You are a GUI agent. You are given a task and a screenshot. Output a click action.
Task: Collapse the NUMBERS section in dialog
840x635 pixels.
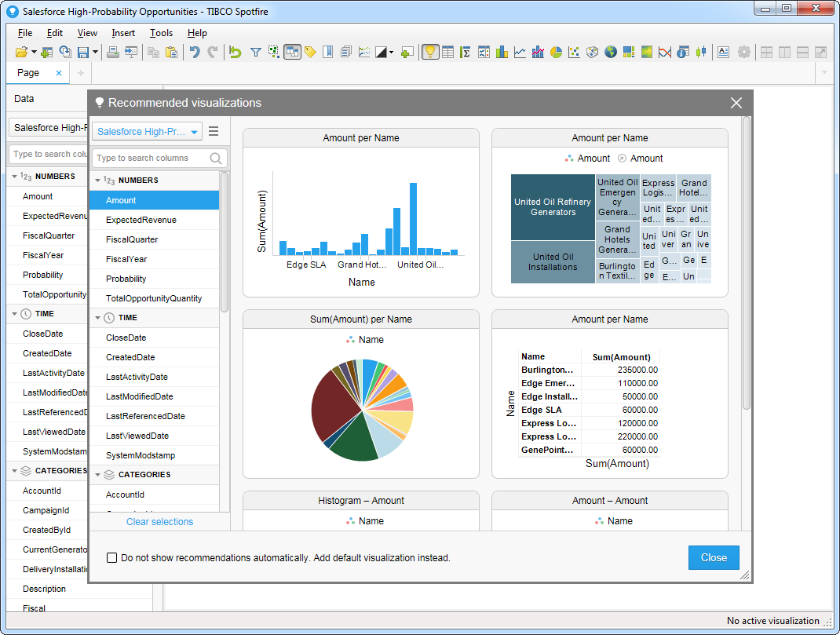(98, 181)
